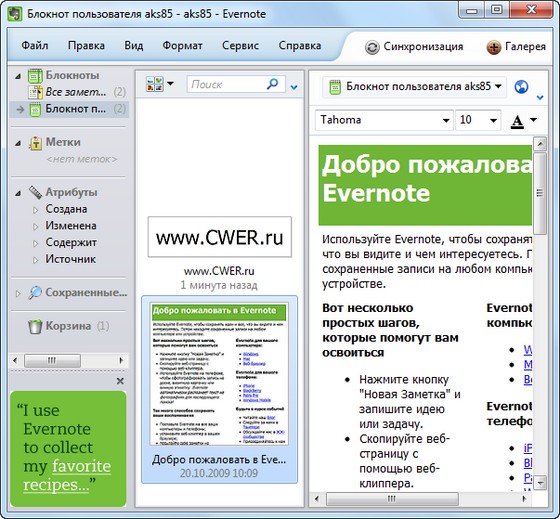Expand the Источник attribute

pos(35,260)
